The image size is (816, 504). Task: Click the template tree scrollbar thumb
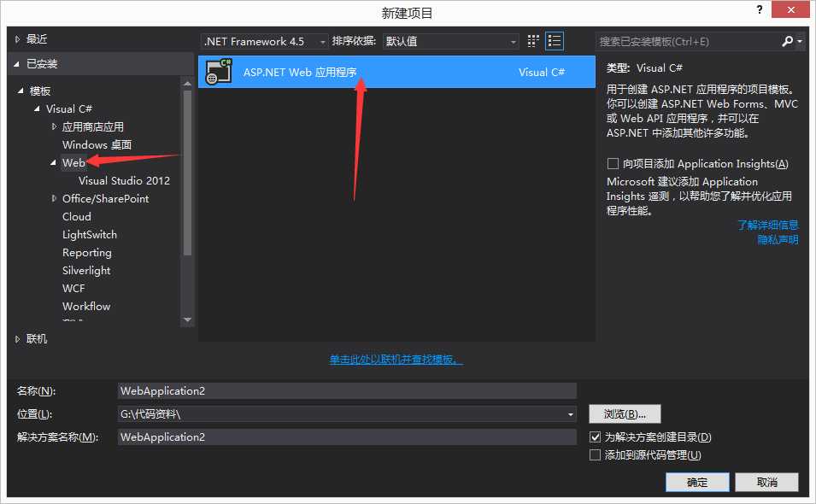coord(187,173)
